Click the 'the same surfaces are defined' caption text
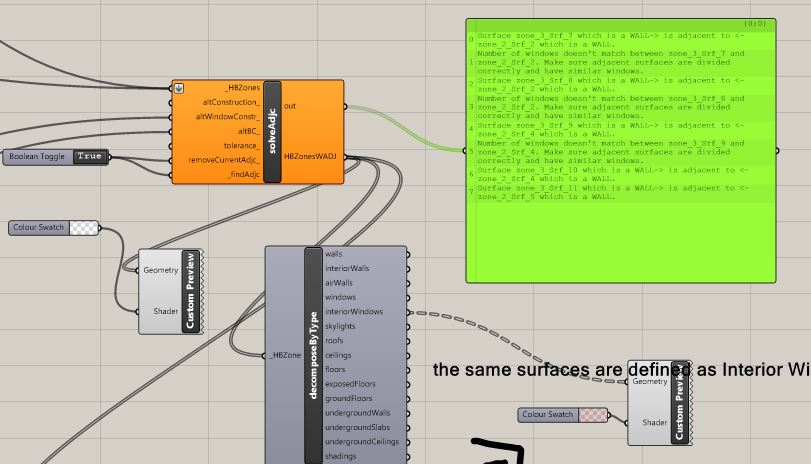Screen dimensions: 811x464 coord(562,370)
